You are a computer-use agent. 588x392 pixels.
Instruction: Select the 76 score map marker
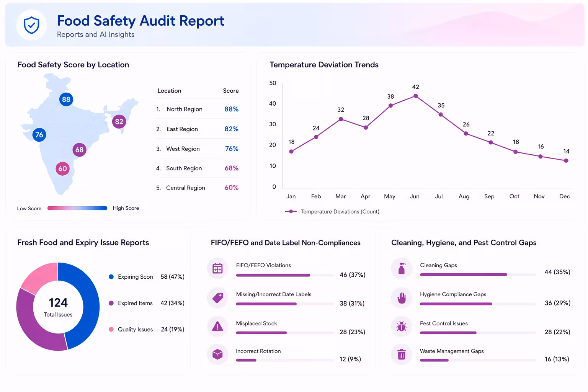coord(39,135)
